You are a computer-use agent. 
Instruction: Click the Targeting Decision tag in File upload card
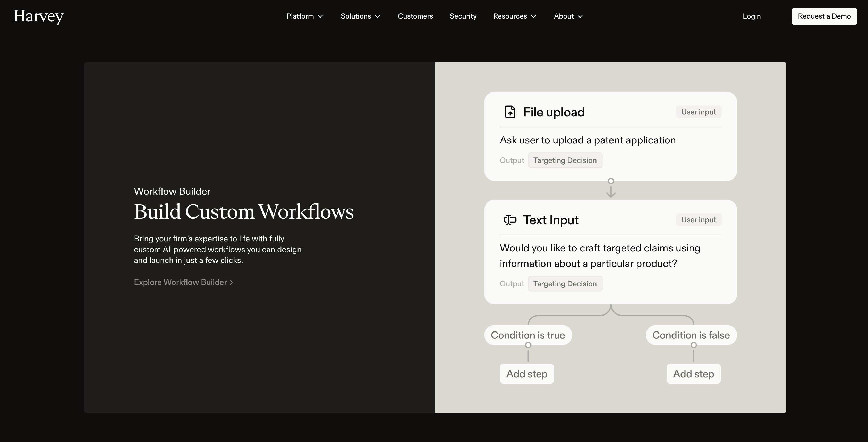click(565, 160)
